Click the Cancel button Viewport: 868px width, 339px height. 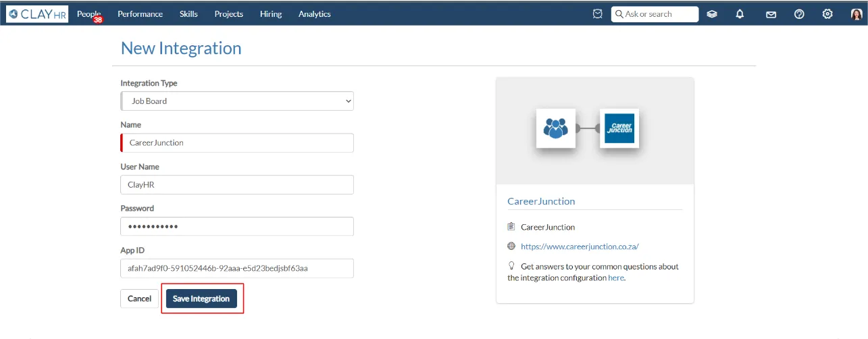(139, 299)
